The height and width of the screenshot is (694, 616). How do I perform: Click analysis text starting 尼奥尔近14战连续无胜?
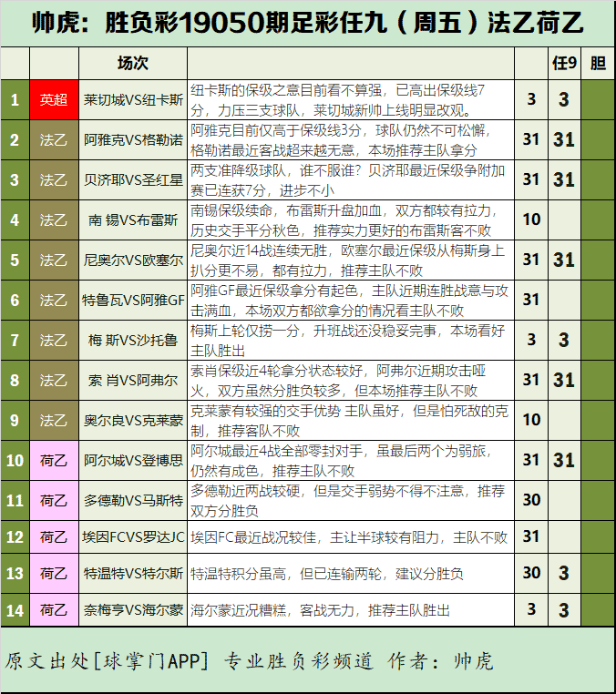(x=347, y=260)
